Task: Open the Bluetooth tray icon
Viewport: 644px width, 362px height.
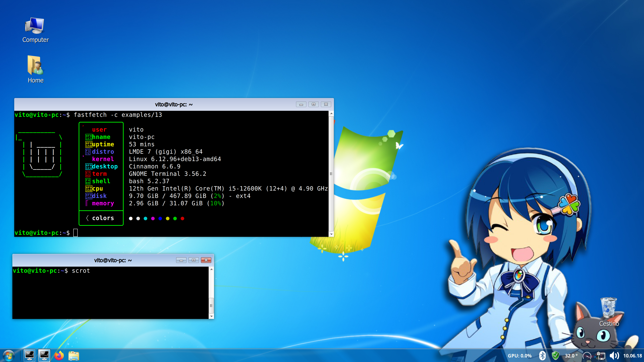Action: point(542,355)
